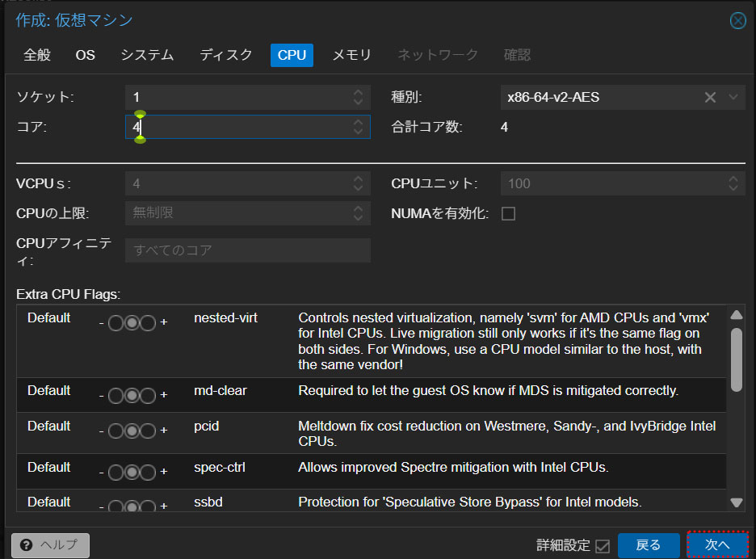
Task: Click the help question mark icon
Action: tap(27, 545)
